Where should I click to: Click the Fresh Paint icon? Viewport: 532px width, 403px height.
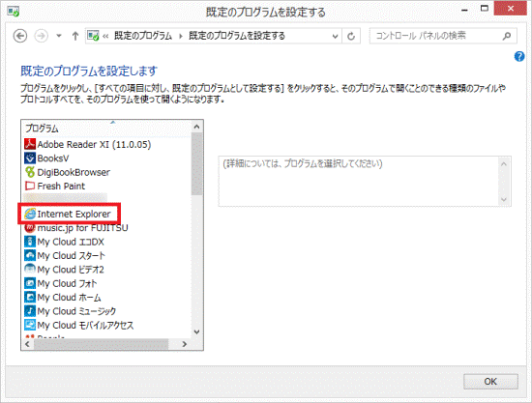coord(30,186)
